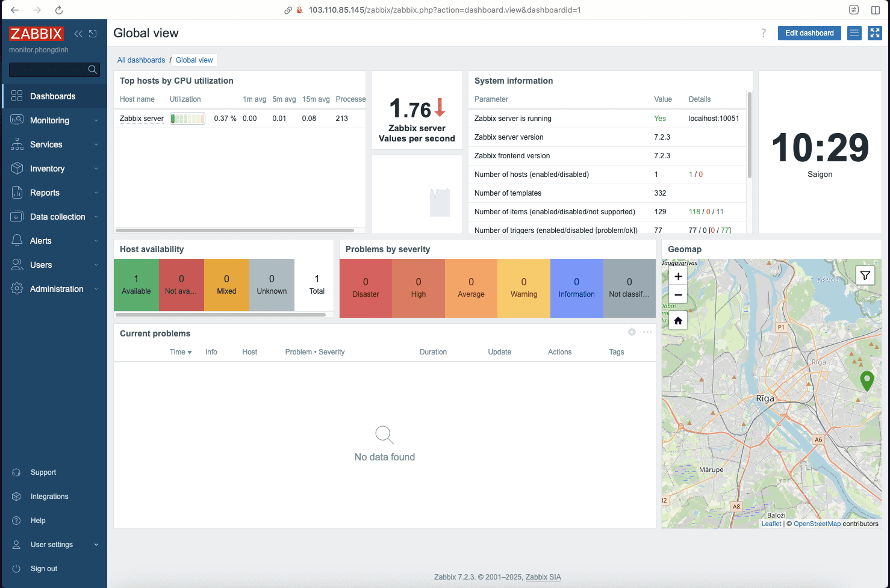
Task: Expand the Monitoring menu chevron
Action: click(96, 120)
